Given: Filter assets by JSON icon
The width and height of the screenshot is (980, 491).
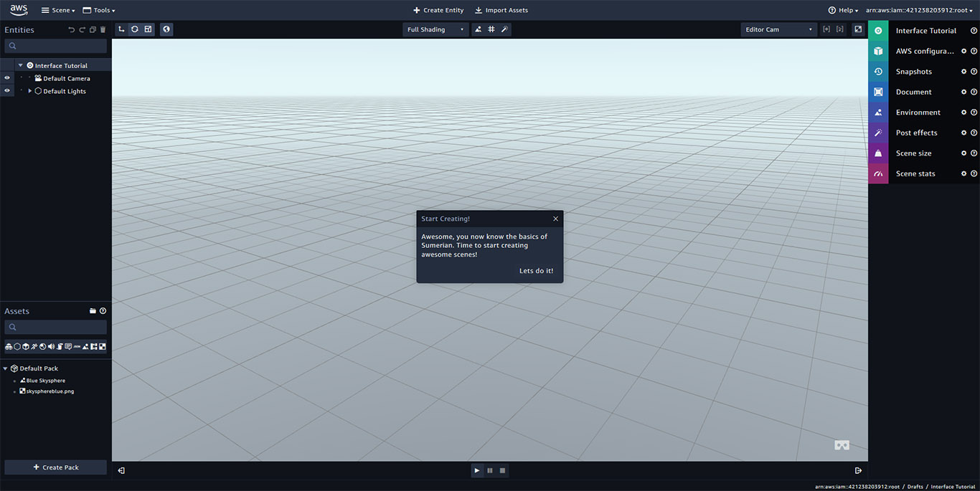Looking at the screenshot, I should [77, 347].
